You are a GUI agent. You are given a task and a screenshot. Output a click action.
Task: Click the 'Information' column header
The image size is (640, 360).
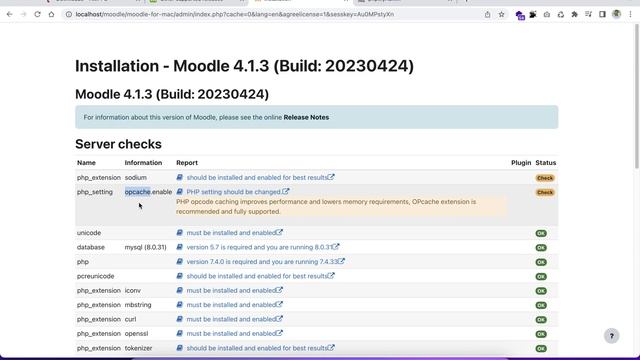(x=143, y=162)
